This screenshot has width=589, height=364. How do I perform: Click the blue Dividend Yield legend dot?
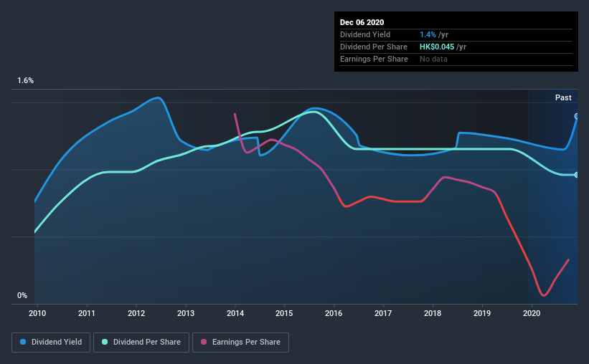pyautogui.click(x=23, y=342)
